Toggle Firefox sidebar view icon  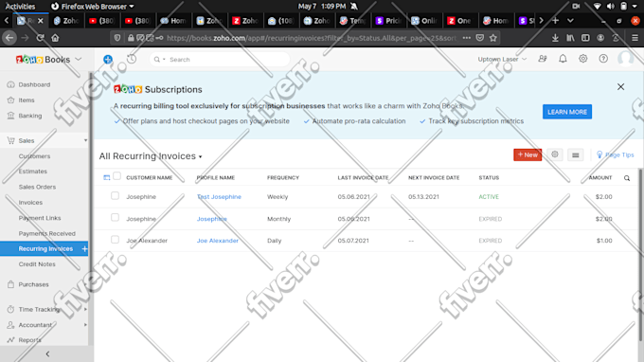click(x=585, y=38)
